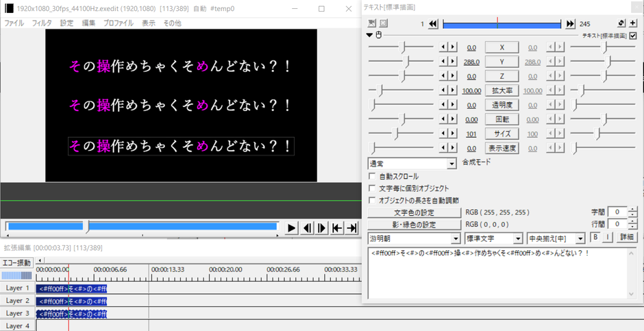644x331 pixels.
Task: Click the 影・縁色の設定 button
Action: tap(414, 225)
